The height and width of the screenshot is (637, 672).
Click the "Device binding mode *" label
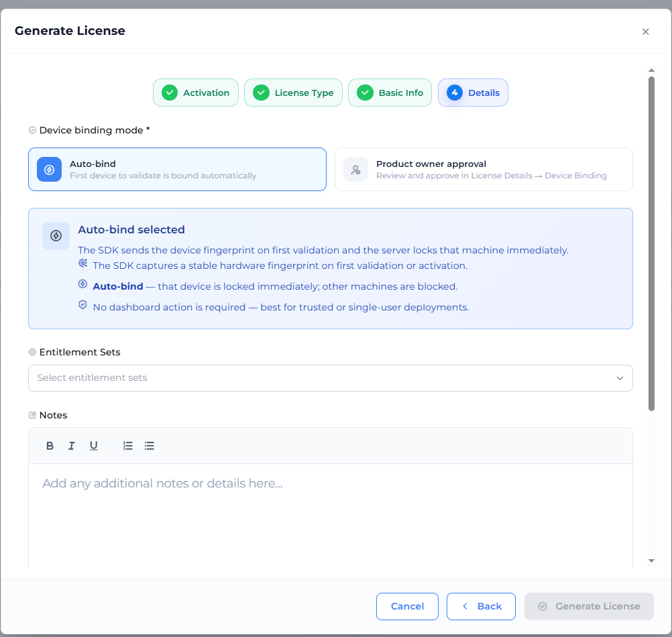(x=95, y=130)
